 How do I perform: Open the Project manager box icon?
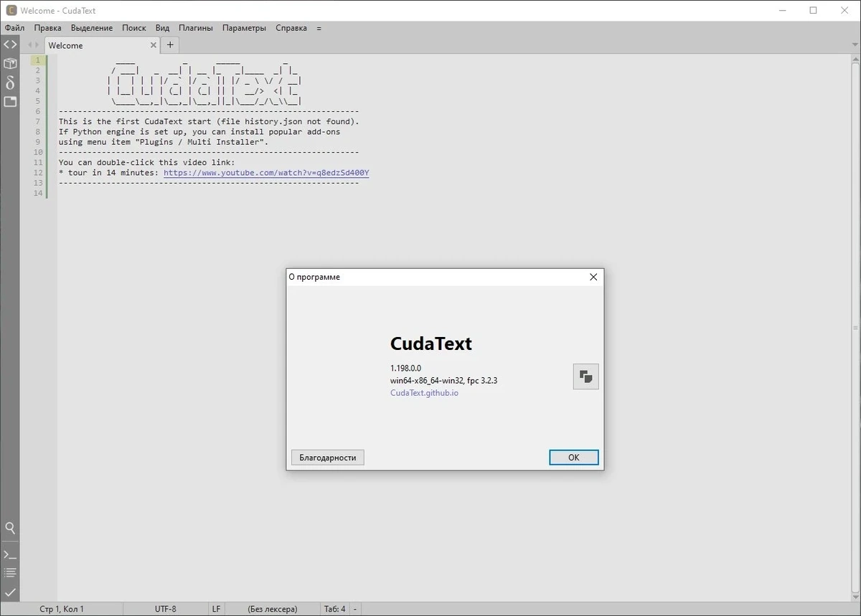point(10,64)
